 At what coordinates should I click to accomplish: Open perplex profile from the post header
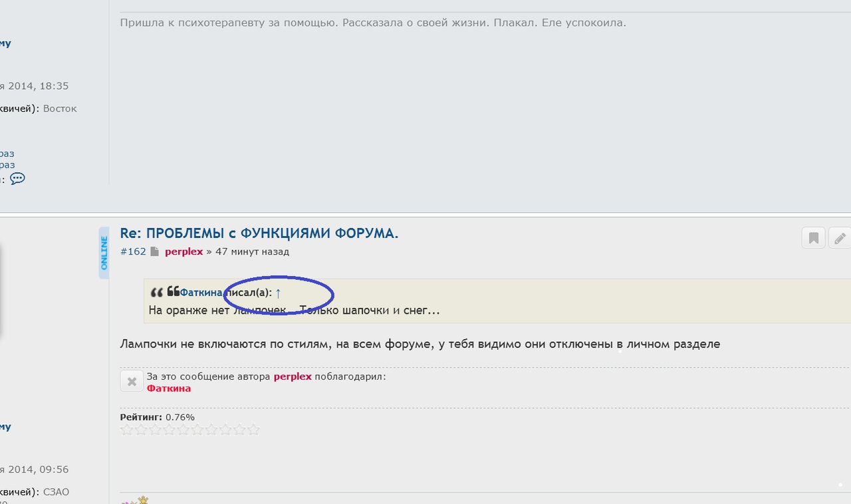(183, 251)
